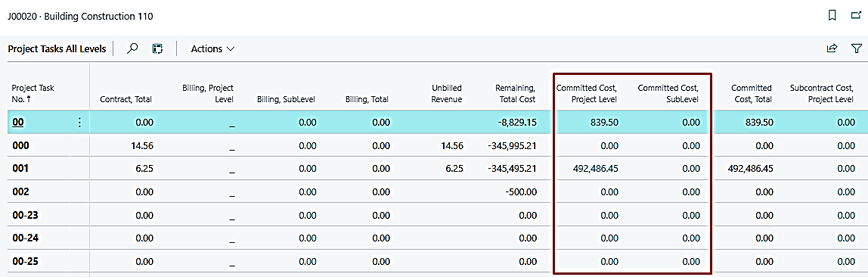Search the project tasks list
Image resolution: width=868 pixels, height=277 pixels.
click(132, 48)
